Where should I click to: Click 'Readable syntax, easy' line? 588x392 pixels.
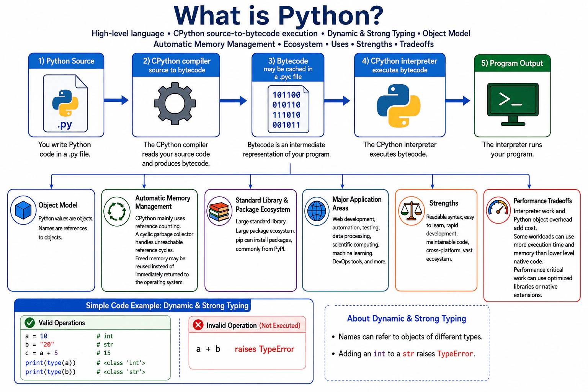[450, 217]
